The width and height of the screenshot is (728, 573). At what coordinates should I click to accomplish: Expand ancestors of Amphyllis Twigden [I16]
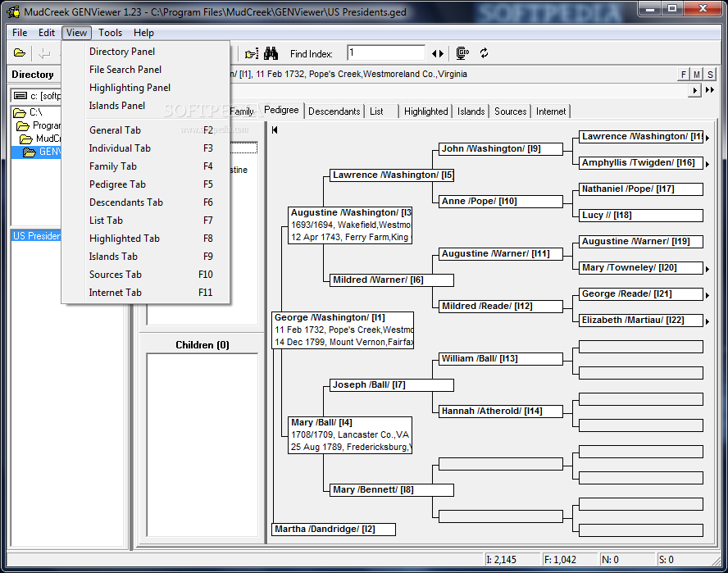point(708,164)
